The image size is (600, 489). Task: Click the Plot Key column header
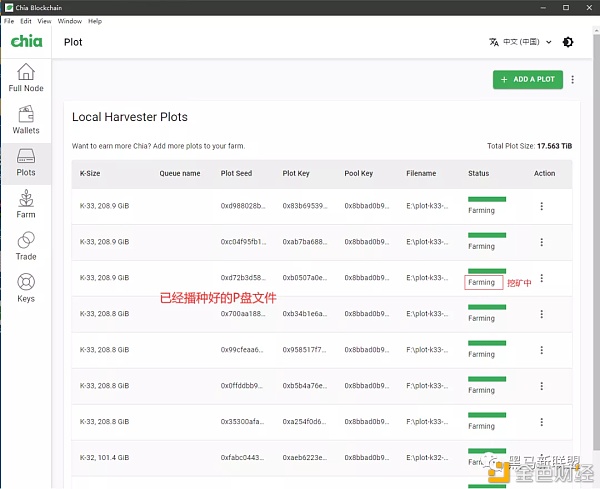click(x=296, y=173)
